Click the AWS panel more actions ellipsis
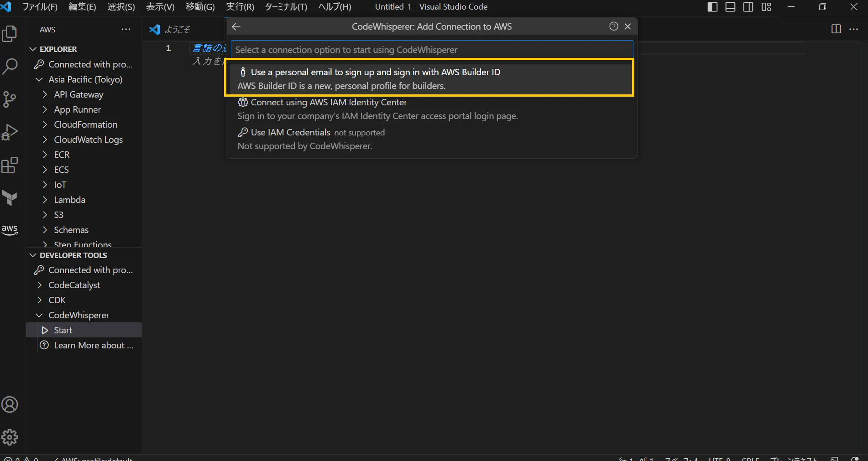This screenshot has height=461, width=868. click(x=126, y=30)
